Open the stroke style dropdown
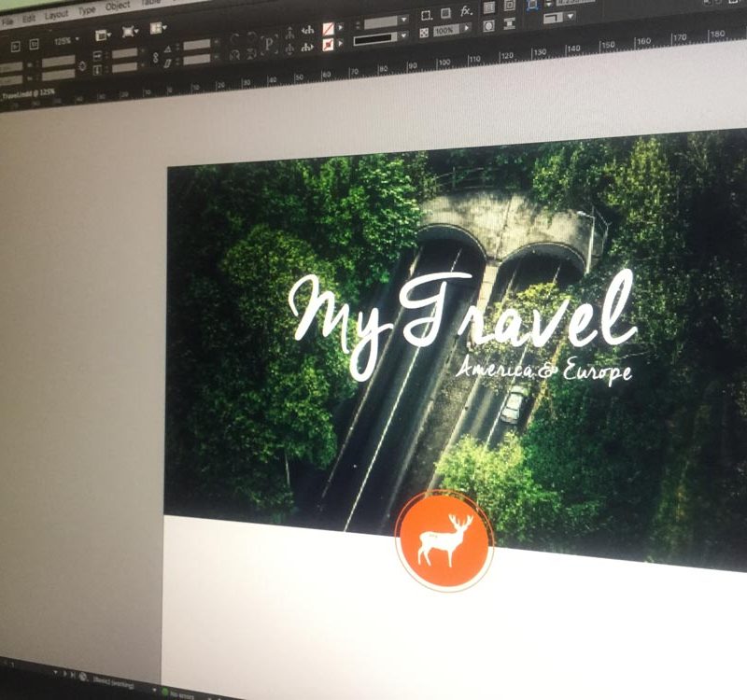Viewport: 747px width, 700px height. tap(404, 35)
